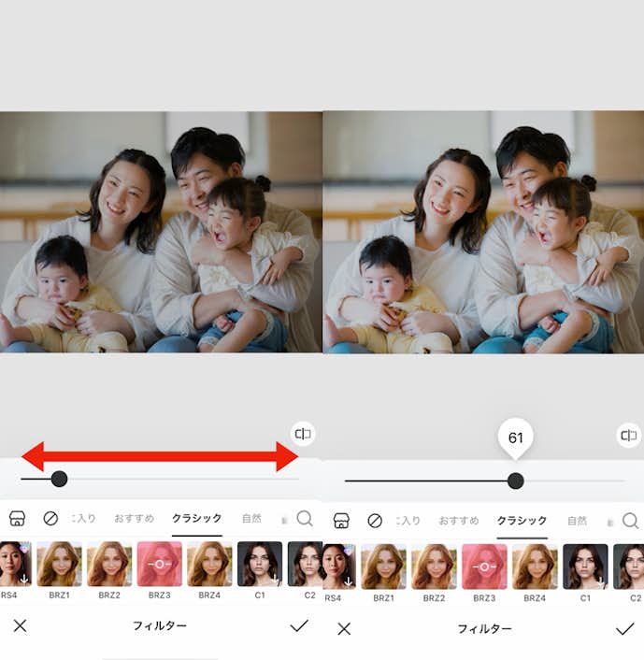
Task: Click フィルター title in left screen
Action: 160,626
